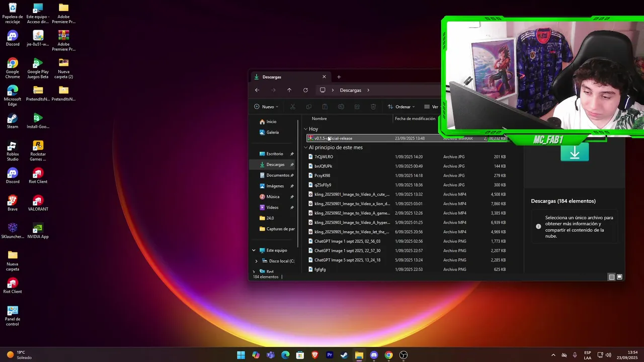
Task: Open Panel de control desktop icon
Action: point(13,316)
